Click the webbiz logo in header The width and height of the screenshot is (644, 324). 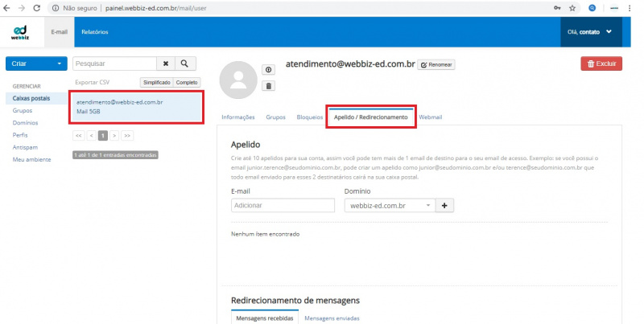coord(20,32)
